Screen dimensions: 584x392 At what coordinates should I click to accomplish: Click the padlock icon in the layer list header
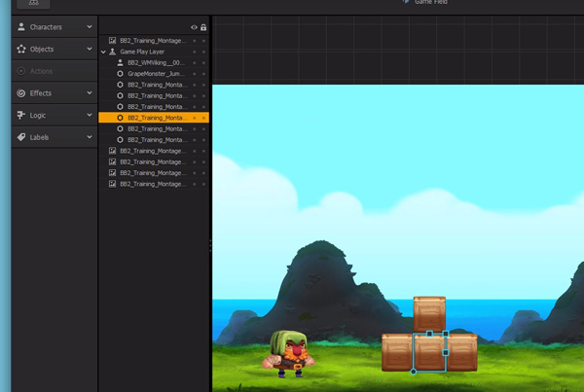coord(203,27)
